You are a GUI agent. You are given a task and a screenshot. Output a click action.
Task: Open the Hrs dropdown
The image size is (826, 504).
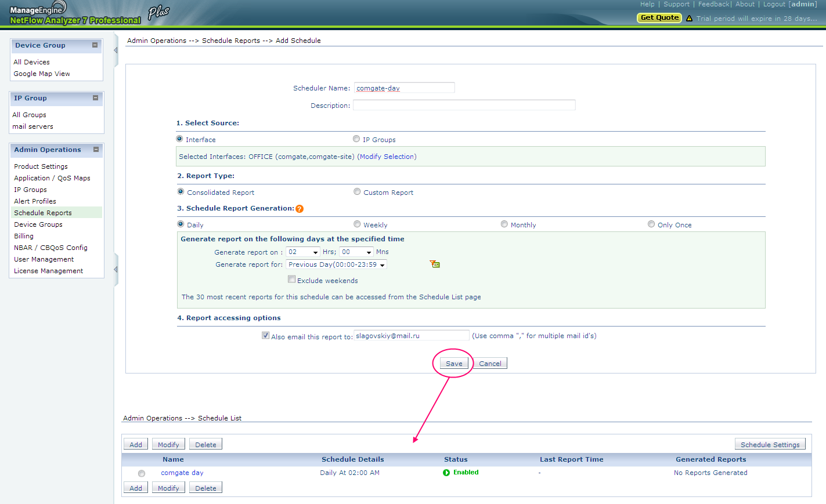[303, 252]
